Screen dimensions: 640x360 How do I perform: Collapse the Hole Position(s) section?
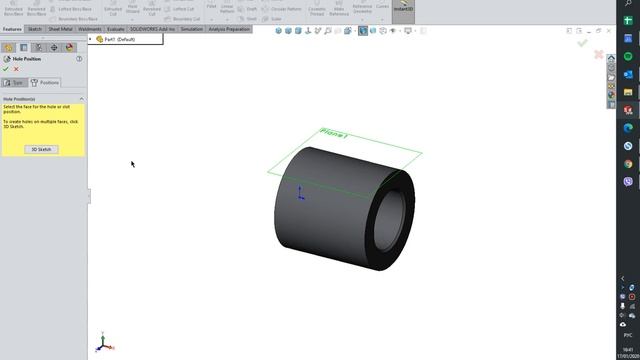click(x=82, y=99)
